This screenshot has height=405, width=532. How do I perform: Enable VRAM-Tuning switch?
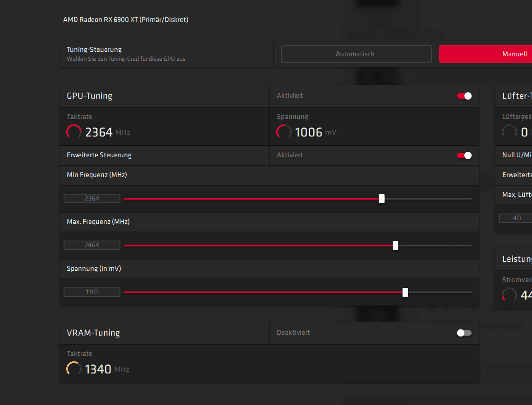point(464,333)
